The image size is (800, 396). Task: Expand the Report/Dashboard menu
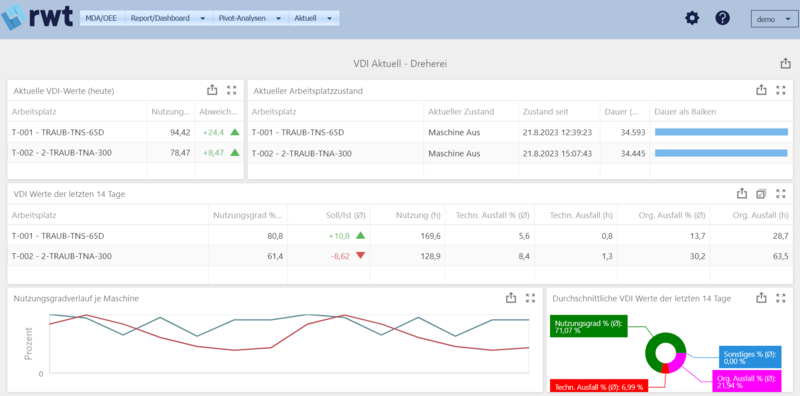click(168, 18)
